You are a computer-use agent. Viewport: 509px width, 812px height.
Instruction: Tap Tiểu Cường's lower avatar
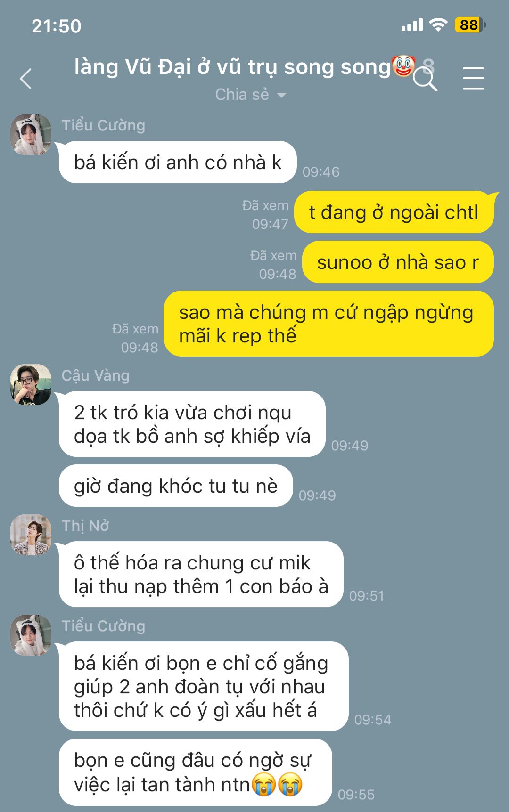31,635
